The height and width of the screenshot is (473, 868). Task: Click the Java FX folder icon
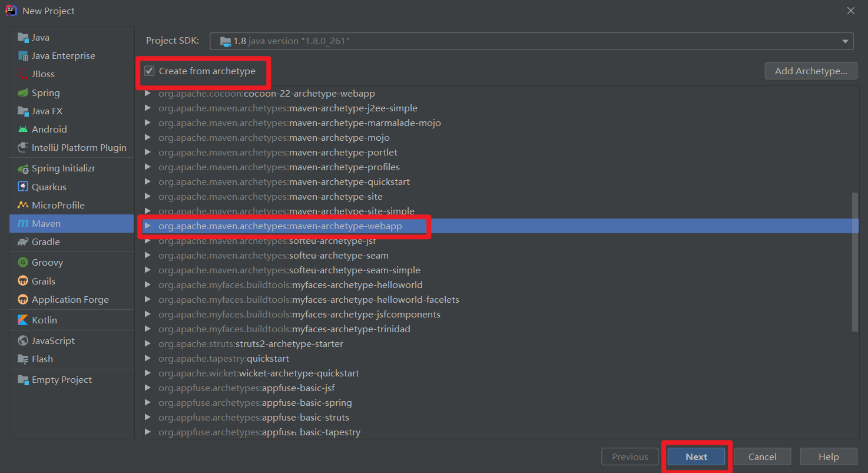23,111
